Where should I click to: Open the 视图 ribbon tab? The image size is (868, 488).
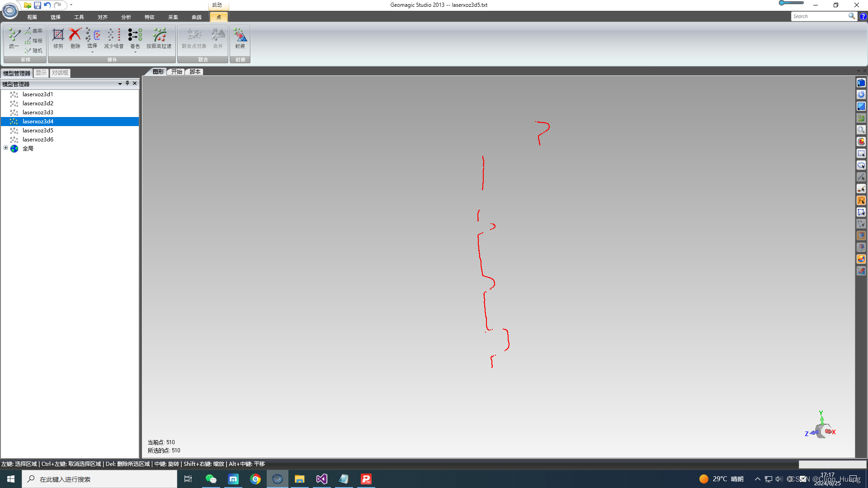coord(32,17)
